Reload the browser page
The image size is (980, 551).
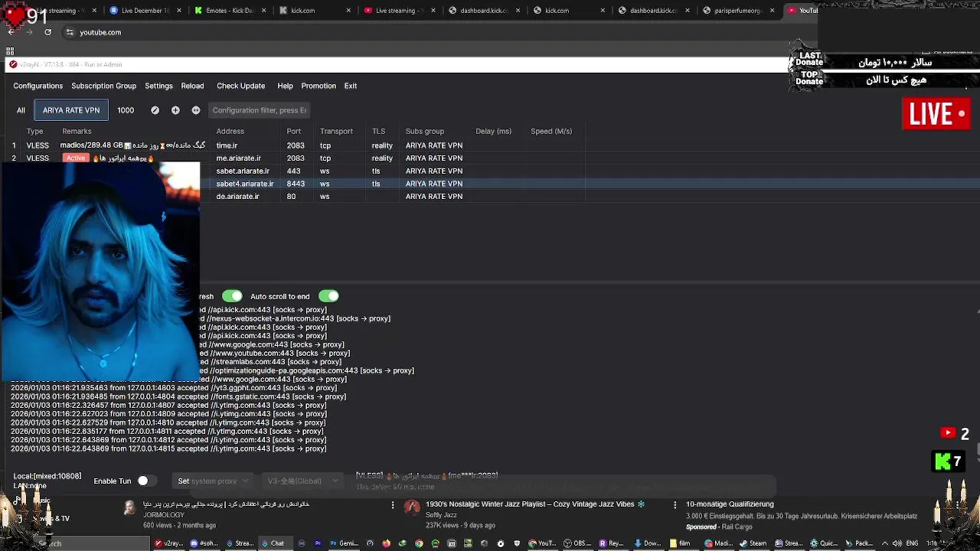coord(47,32)
